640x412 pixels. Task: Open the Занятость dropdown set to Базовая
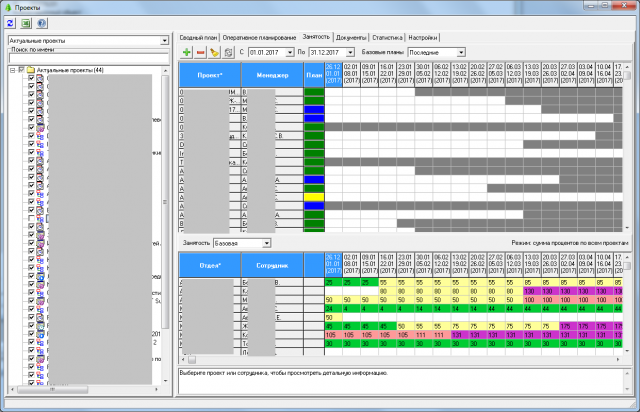267,243
